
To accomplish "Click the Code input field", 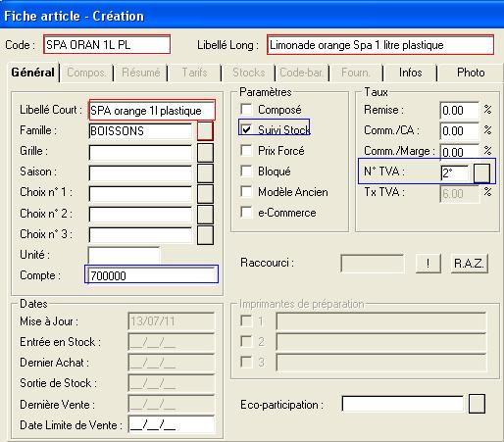I will (x=107, y=44).
